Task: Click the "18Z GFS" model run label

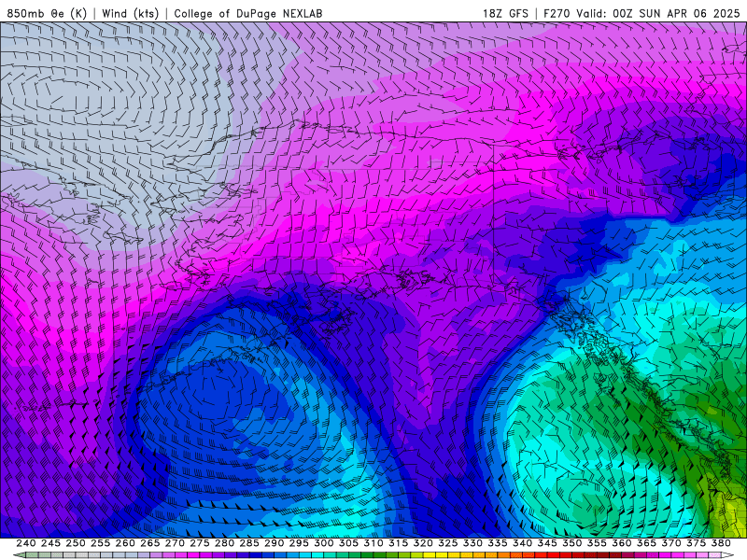Action: [505, 13]
